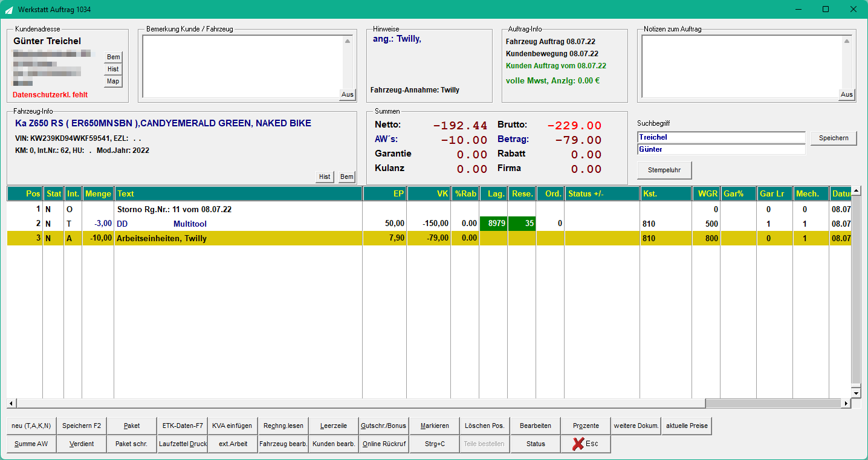This screenshot has height=460, width=868.
Task: Open vehicle history in Fahrzeug-Info panel
Action: click(325, 177)
